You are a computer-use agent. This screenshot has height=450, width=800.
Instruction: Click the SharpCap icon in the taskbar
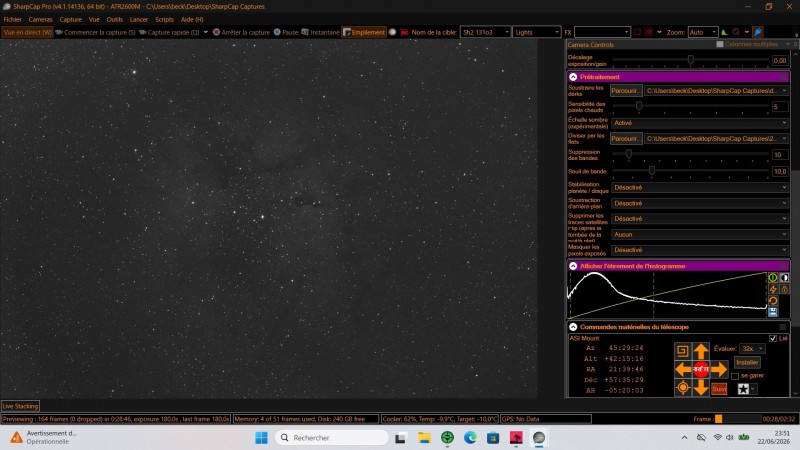pos(539,438)
